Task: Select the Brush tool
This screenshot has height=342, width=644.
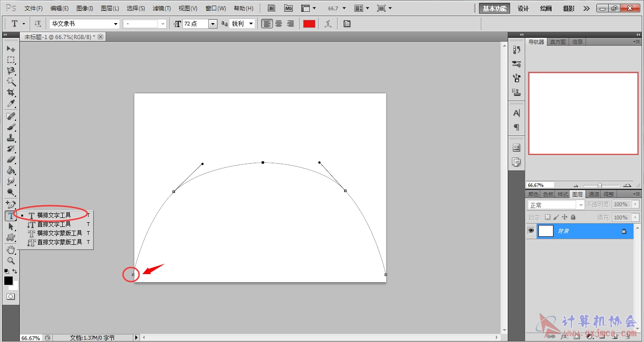Action: pos(10,127)
